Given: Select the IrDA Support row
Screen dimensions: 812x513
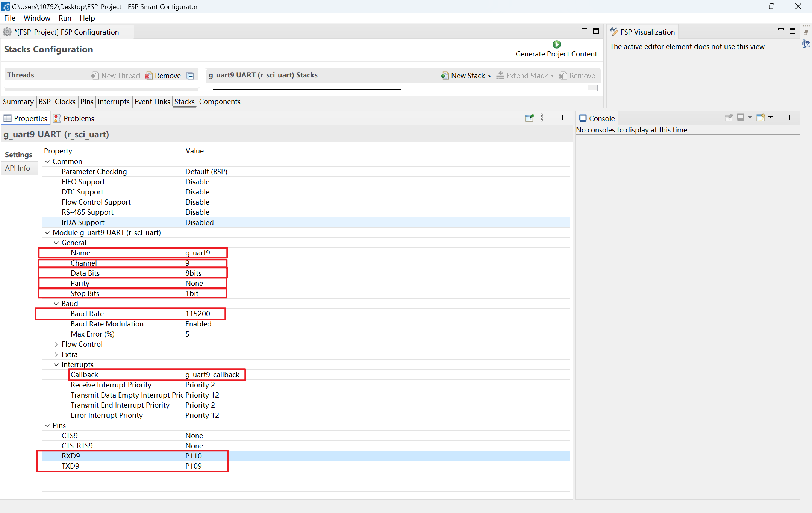Looking at the screenshot, I should pos(305,222).
